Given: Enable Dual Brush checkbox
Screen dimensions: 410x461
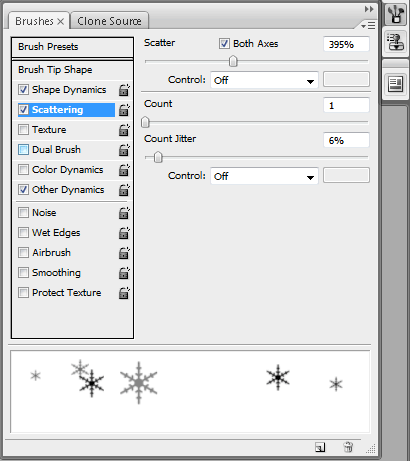Looking at the screenshot, I should [x=23, y=150].
